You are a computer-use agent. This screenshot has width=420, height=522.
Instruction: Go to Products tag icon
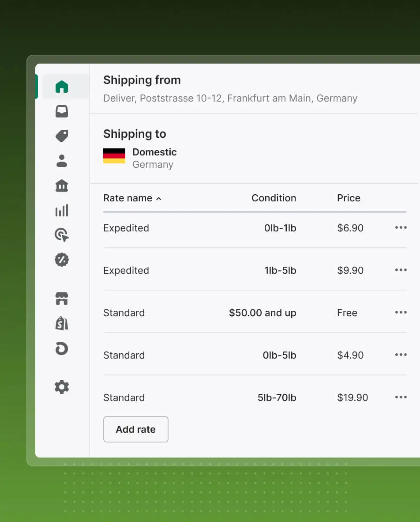tap(62, 136)
